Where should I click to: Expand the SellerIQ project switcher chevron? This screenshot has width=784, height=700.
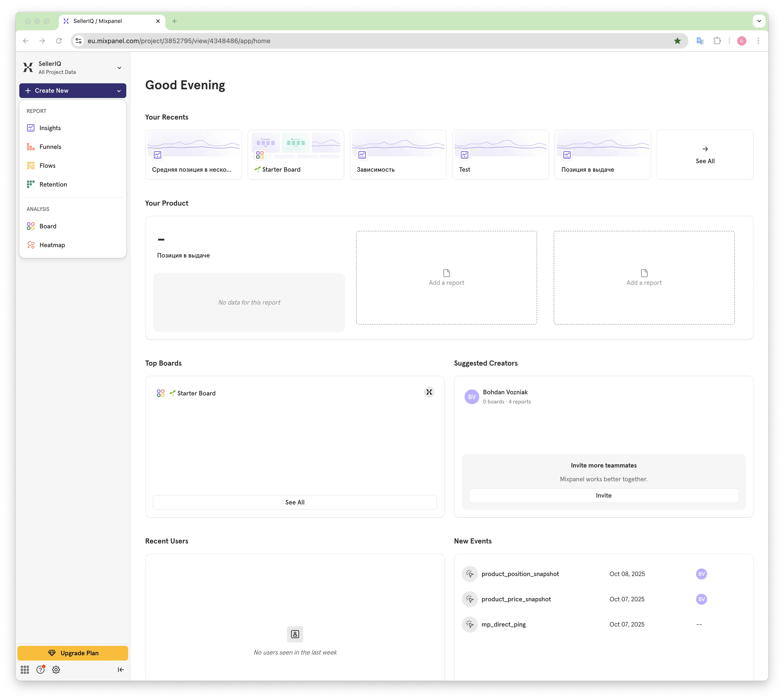click(x=119, y=68)
